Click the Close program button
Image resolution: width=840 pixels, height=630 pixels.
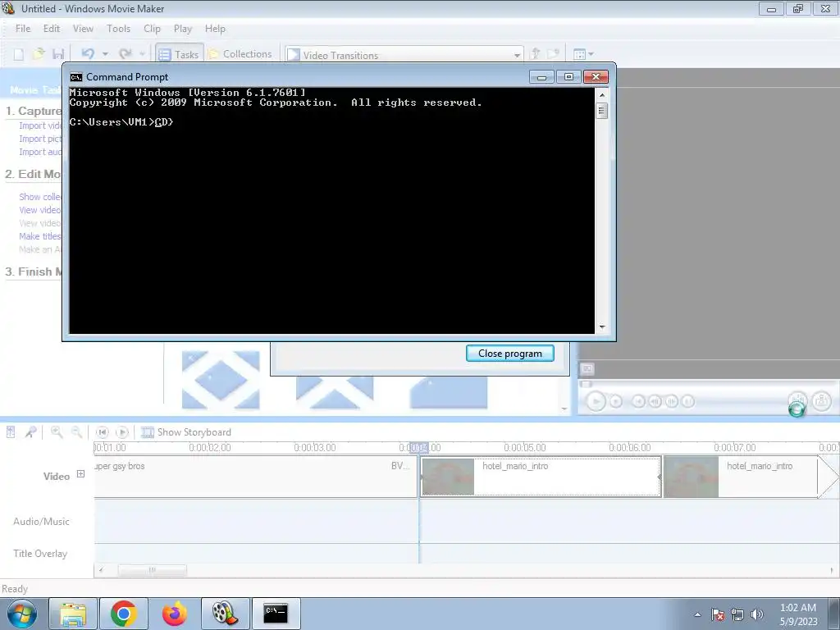click(x=510, y=354)
